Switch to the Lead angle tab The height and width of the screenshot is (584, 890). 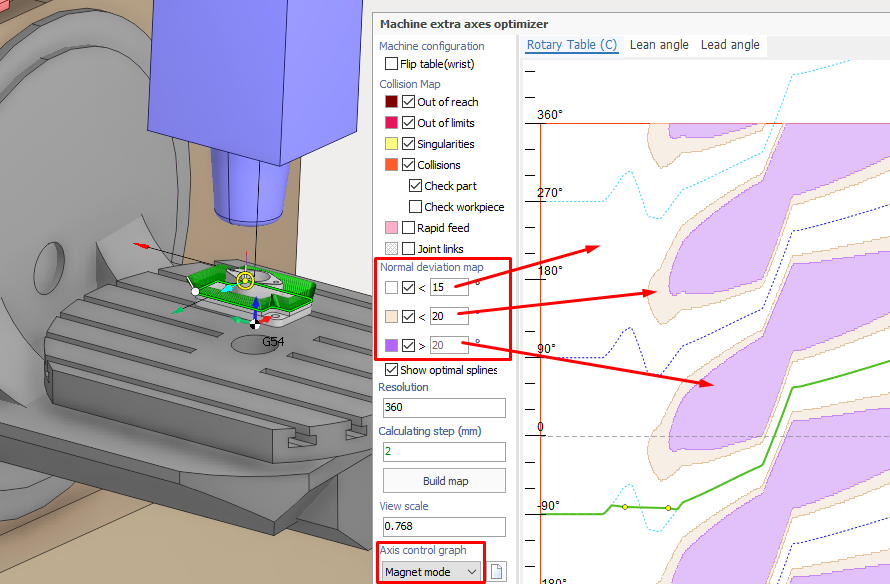point(730,45)
